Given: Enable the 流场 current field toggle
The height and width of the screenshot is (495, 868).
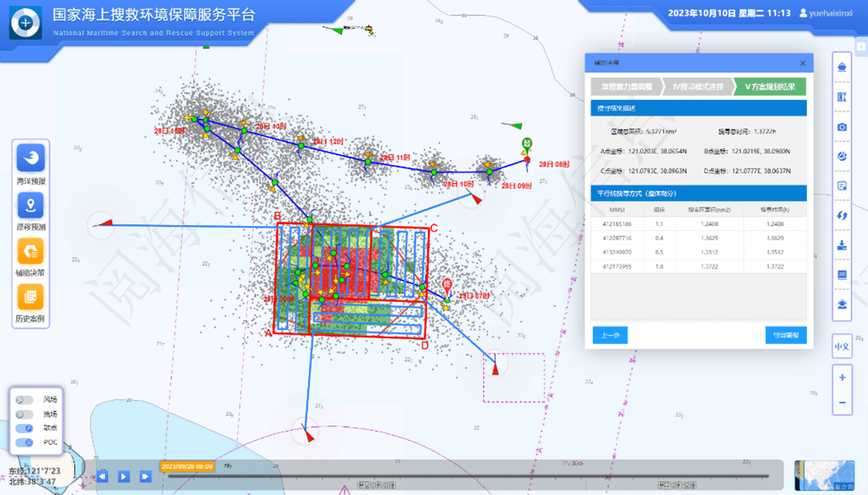Looking at the screenshot, I should point(24,414).
